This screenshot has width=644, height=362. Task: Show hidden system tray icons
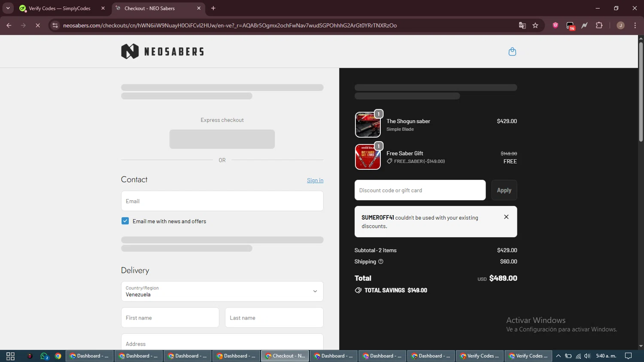(x=558, y=356)
